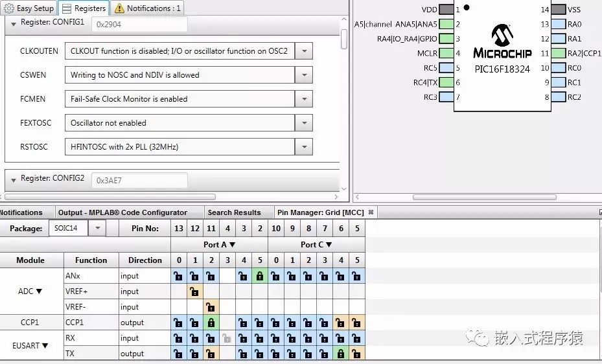602x364 pixels.
Task: Click the Notifications warning triangle icon
Action: tap(119, 8)
